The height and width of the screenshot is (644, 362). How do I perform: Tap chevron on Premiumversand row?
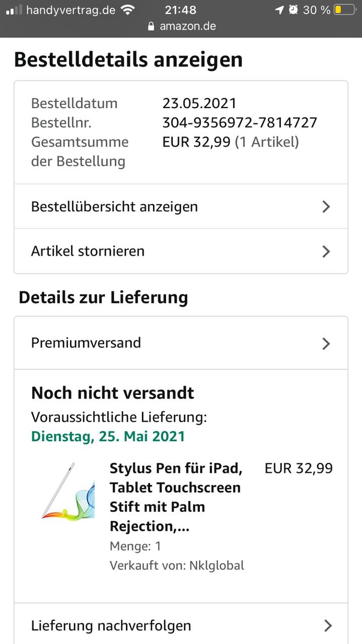pyautogui.click(x=326, y=344)
